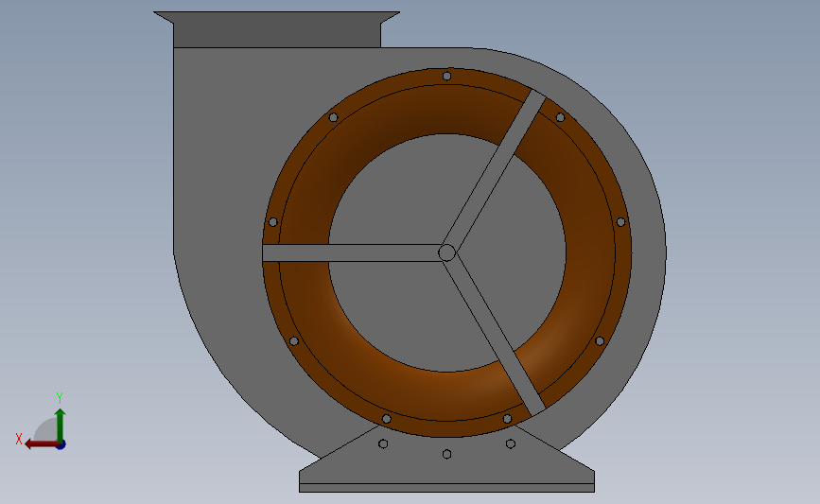
Task: Click the middle bolt hole on the base plate
Action: pyautogui.click(x=446, y=454)
